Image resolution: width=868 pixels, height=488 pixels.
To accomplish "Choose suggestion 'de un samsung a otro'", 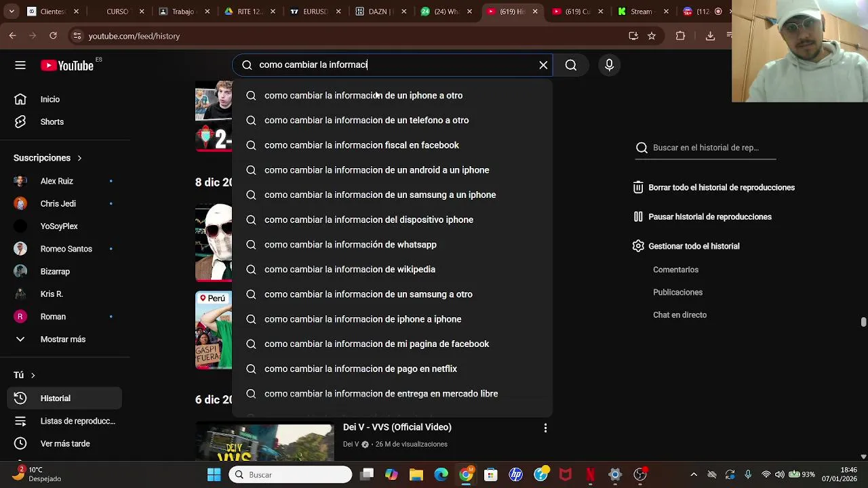I will [393, 294].
